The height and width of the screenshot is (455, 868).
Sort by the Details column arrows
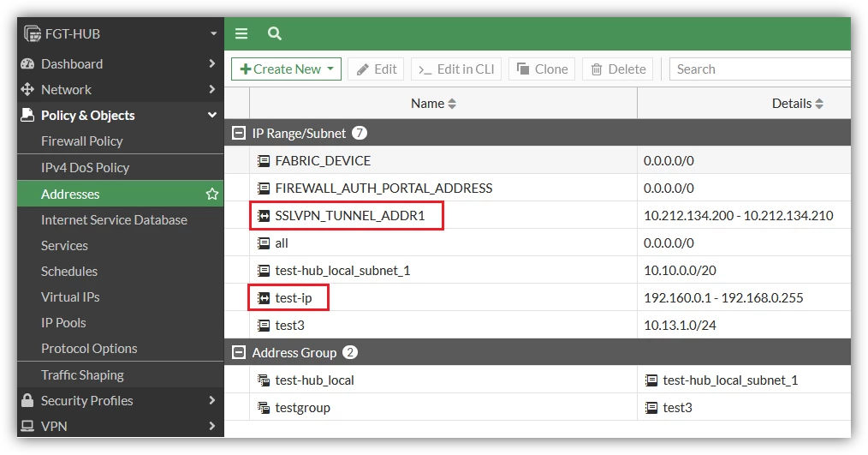[819, 104]
